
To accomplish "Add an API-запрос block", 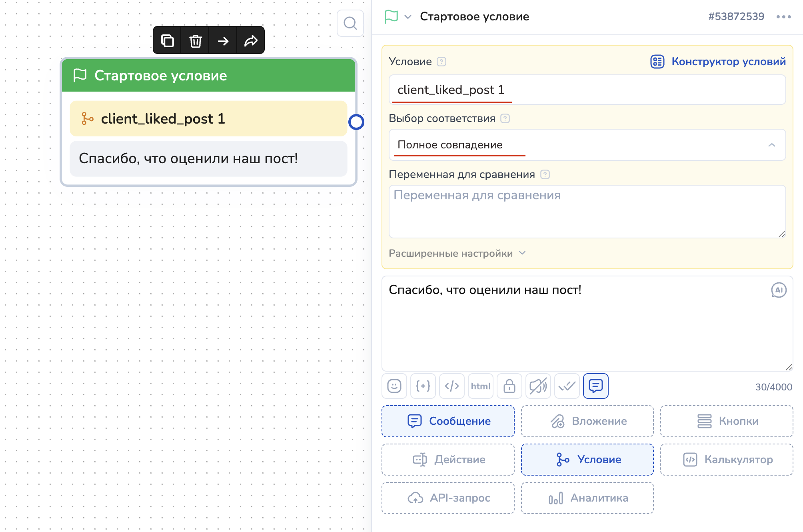I will tap(448, 498).
